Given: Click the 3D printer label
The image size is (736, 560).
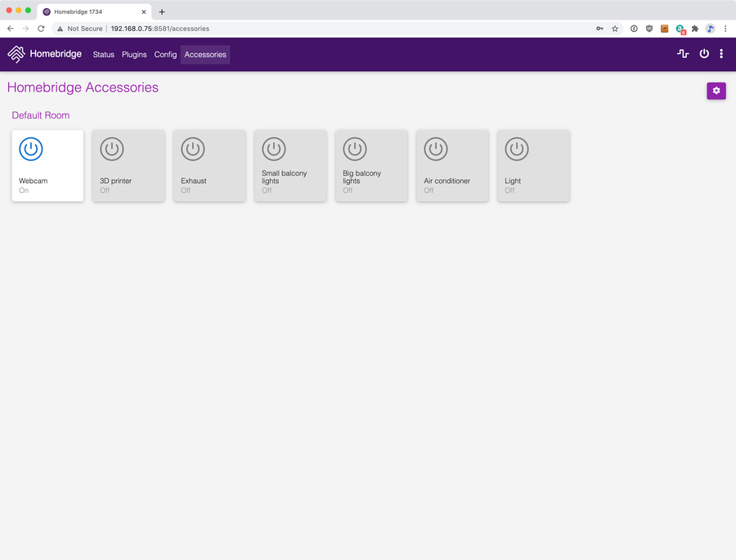Looking at the screenshot, I should click(x=115, y=181).
